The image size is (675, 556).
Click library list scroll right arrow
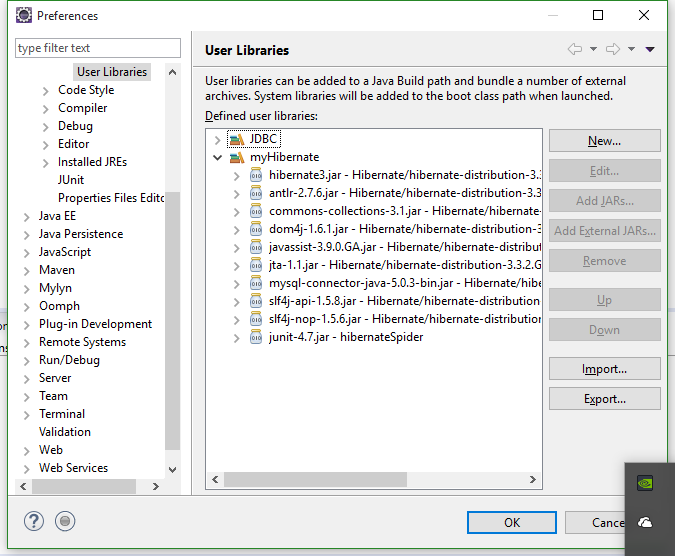pyautogui.click(x=533, y=479)
